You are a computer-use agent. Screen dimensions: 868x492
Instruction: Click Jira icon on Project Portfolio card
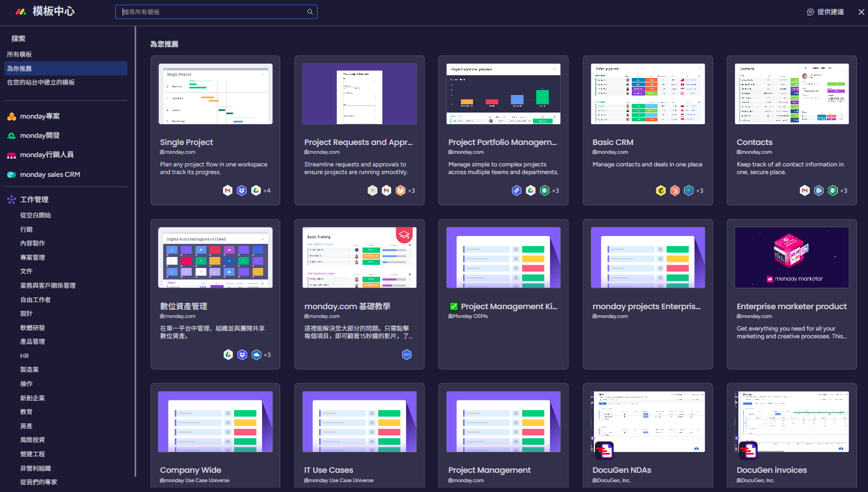[516, 191]
